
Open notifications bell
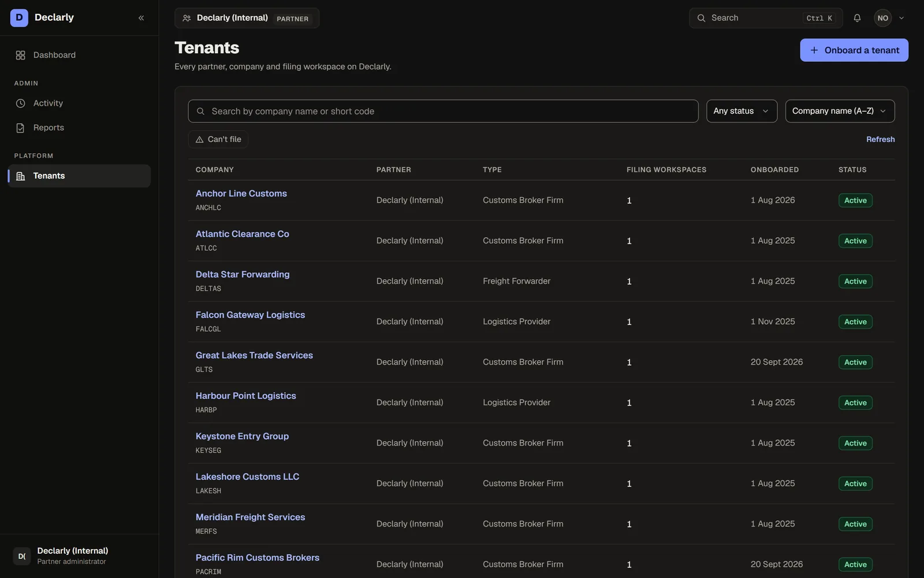857,18
